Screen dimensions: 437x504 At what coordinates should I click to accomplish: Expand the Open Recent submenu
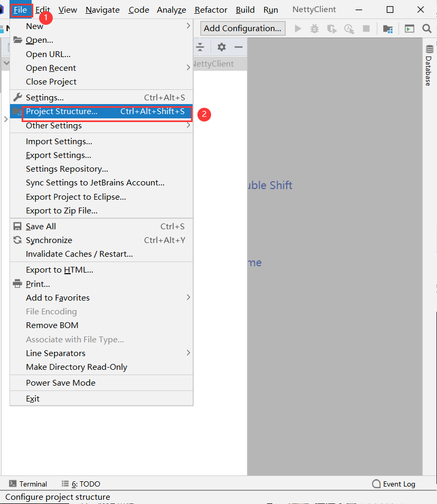pos(101,68)
